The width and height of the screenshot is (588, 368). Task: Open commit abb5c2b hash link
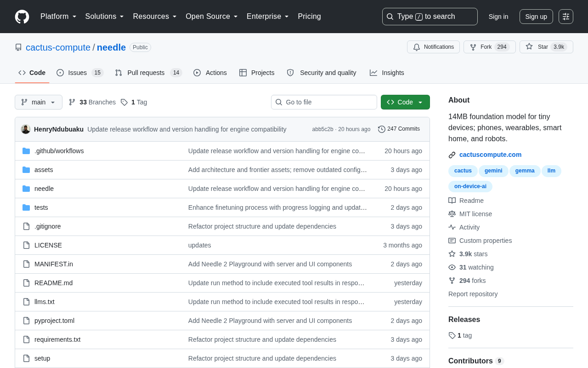tap(322, 129)
